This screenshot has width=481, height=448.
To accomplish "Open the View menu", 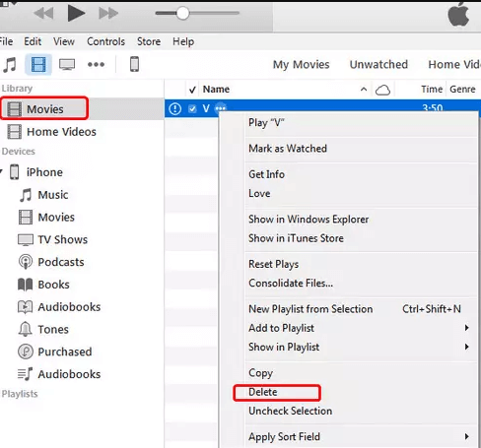I will tap(64, 41).
